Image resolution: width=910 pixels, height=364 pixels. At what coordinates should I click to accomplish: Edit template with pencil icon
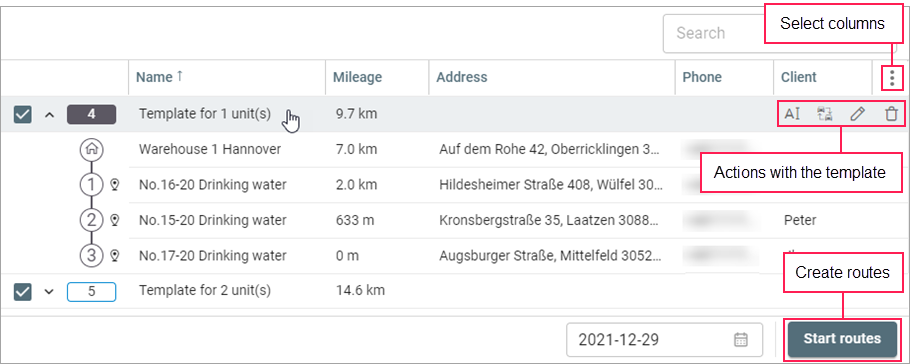[x=857, y=114]
